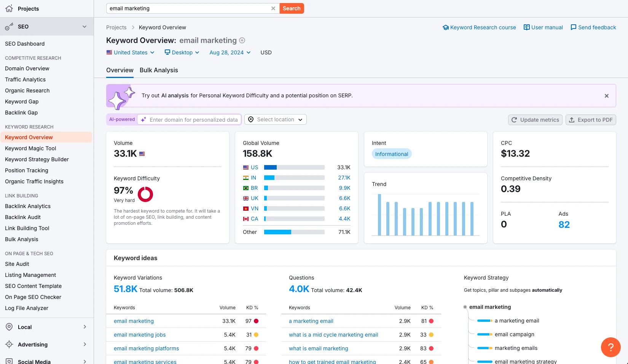Click the plus icon beside email marketing title

[x=242, y=40]
